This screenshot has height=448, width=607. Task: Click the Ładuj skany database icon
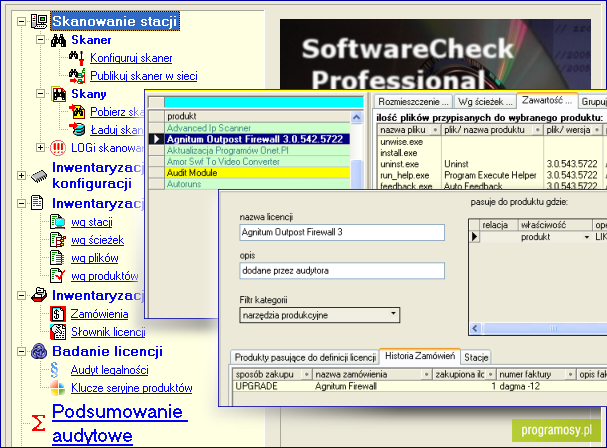(77, 129)
